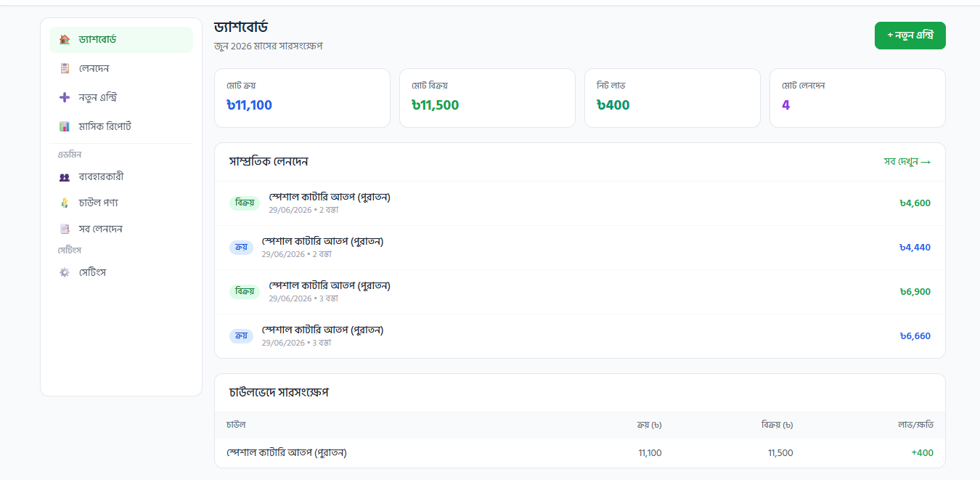
Task: Click the plus icon beside নতুন এন্ট্রি in sidebar
Action: pyautogui.click(x=65, y=97)
